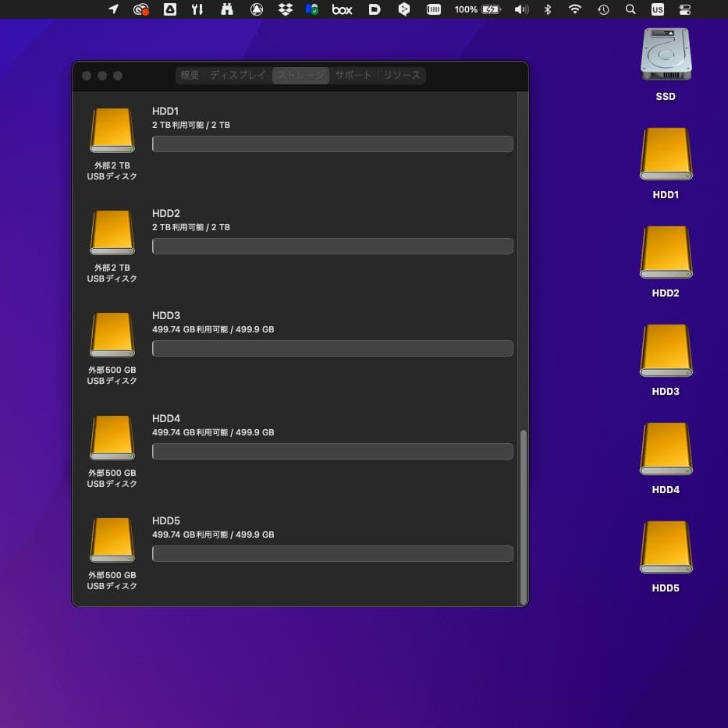Switch to the 概要 tab
This screenshot has height=728, width=728.
tap(190, 75)
